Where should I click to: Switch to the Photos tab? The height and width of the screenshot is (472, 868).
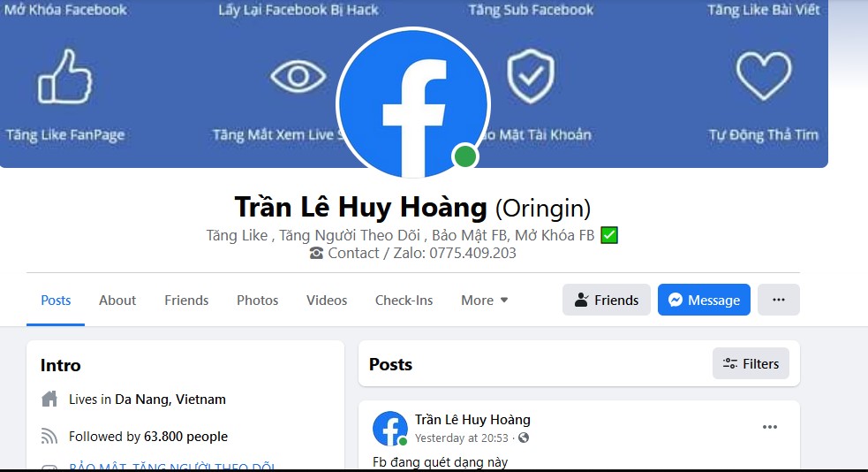pos(258,301)
